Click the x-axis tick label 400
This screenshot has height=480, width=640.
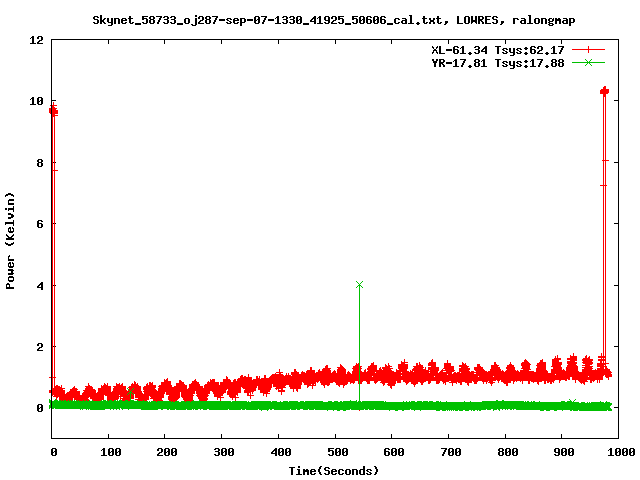coord(280,452)
